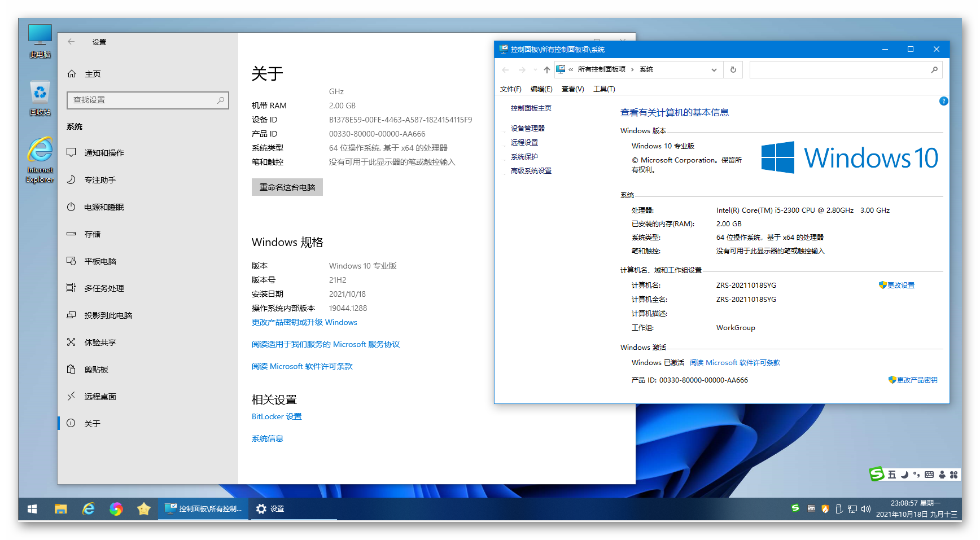The height and width of the screenshot is (540, 980).
Task: Select 多任务处理 in Settings sidebar
Action: point(148,288)
